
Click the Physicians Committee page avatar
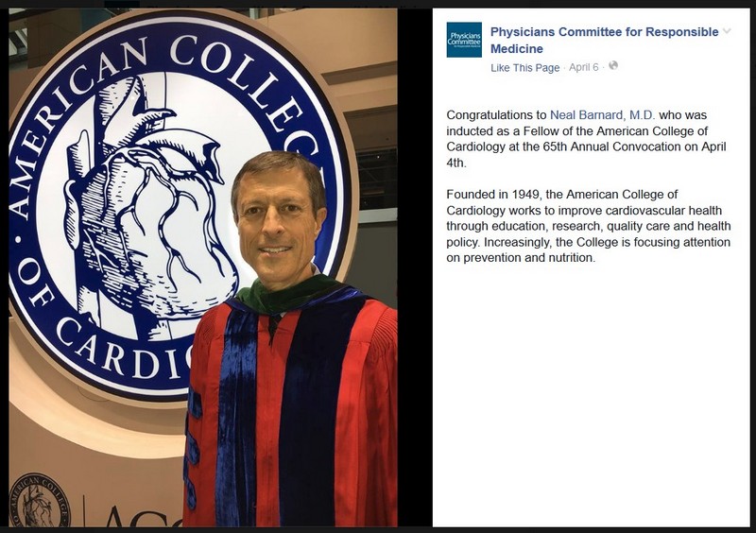tap(464, 40)
